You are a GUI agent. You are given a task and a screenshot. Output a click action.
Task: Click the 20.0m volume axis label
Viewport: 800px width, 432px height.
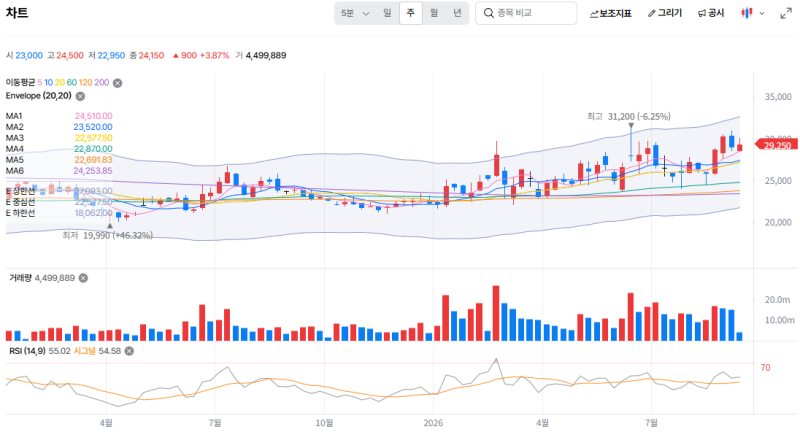click(777, 300)
